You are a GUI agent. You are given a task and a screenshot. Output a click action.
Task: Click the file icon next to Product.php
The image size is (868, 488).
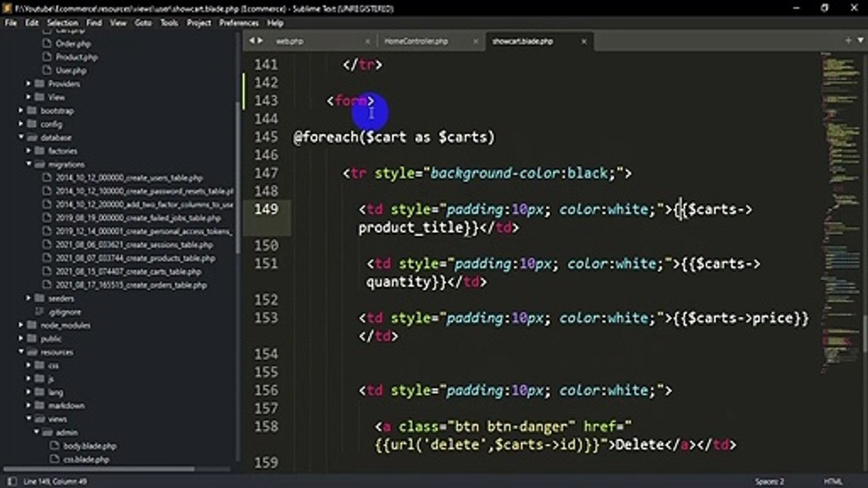[x=47, y=57]
